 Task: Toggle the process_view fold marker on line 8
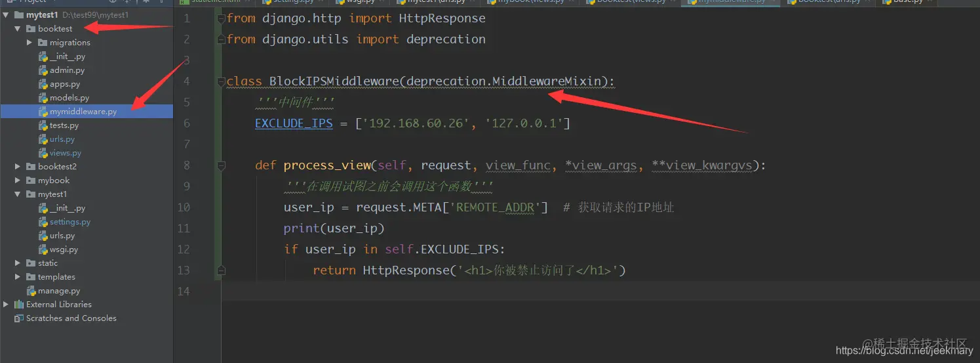(x=221, y=165)
